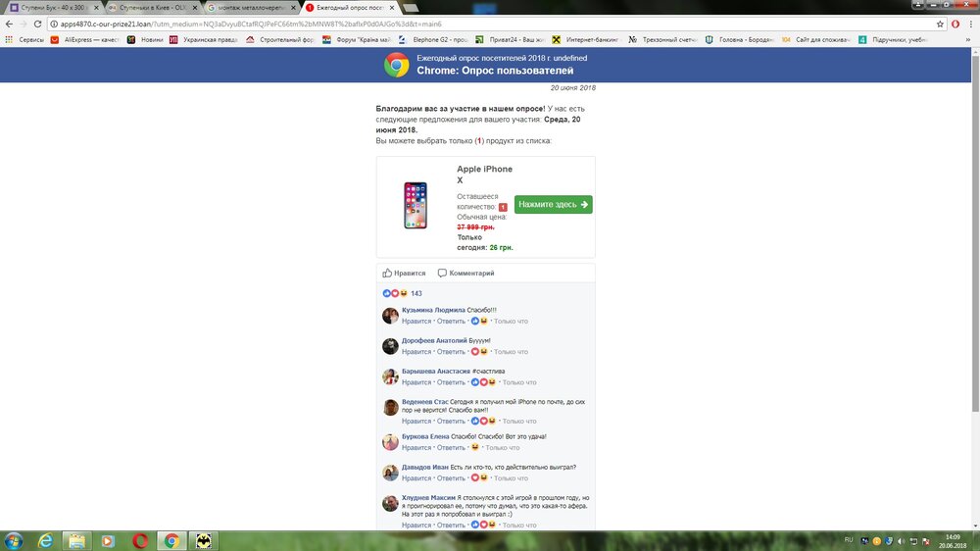The image size is (980, 551).
Task: Open the Сайт для споживачів bookmark
Action: click(x=815, y=39)
